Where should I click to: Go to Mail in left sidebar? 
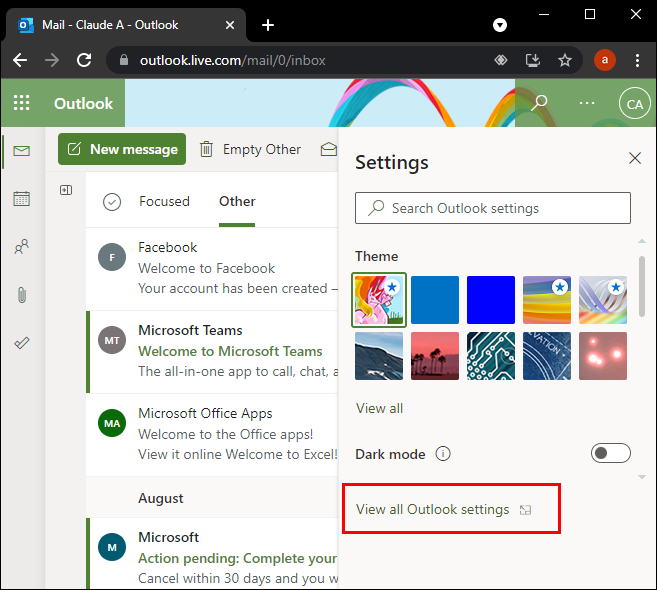pyautogui.click(x=21, y=151)
